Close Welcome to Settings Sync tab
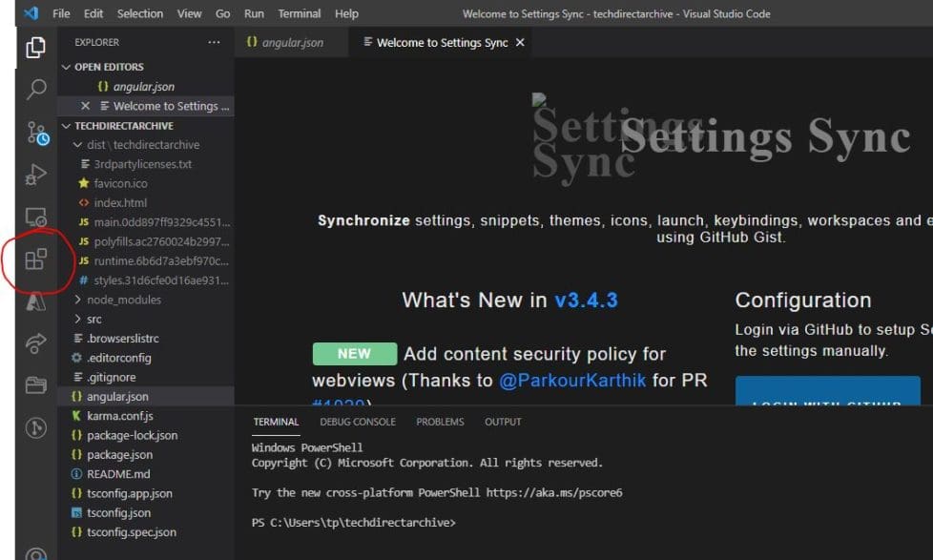933x560 pixels. coord(520,42)
